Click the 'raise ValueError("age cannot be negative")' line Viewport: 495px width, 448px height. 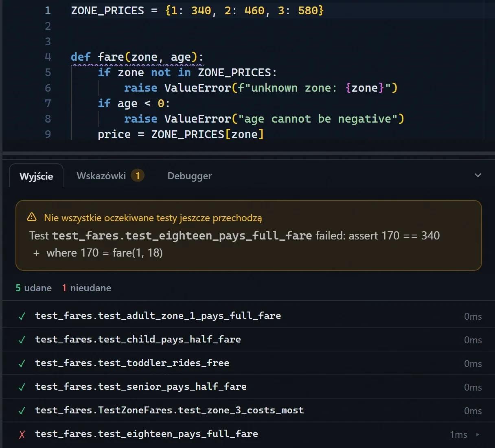(264, 119)
